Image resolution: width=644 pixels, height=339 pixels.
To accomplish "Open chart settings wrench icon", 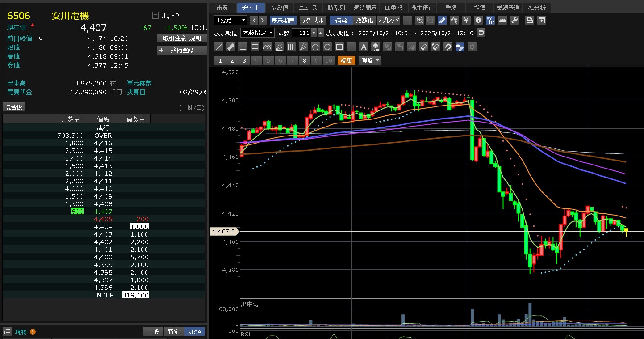I will click(x=514, y=20).
